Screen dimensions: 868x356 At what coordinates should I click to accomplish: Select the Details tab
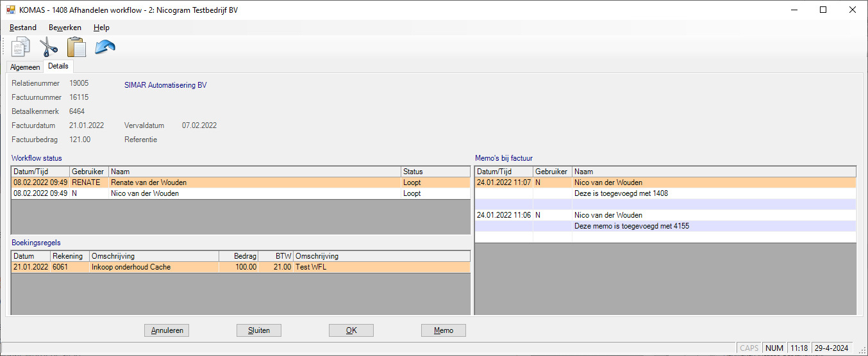58,67
